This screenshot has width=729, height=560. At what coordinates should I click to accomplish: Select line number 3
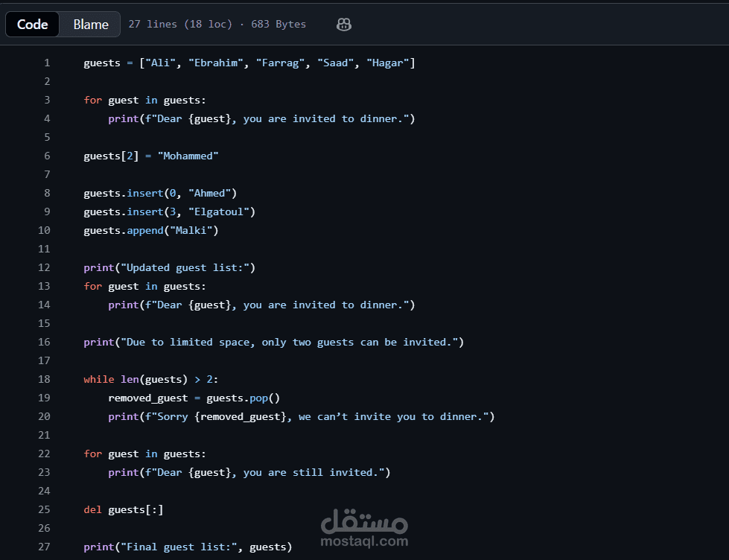tap(47, 100)
